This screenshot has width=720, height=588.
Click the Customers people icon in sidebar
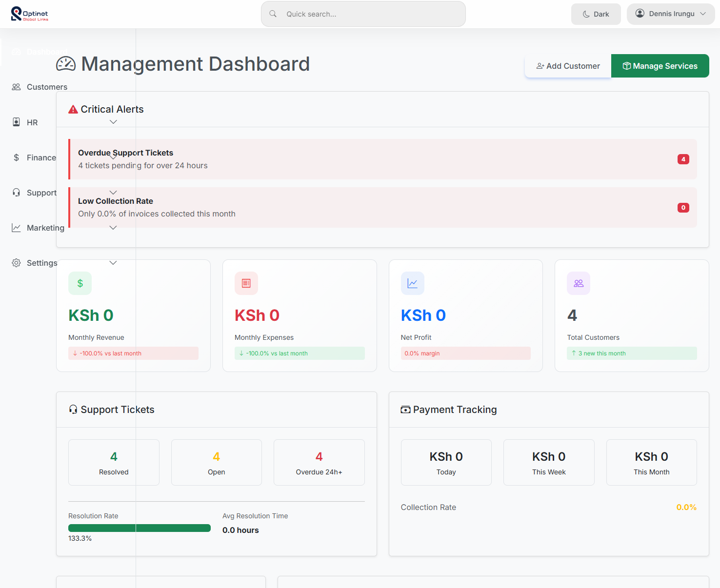point(16,87)
